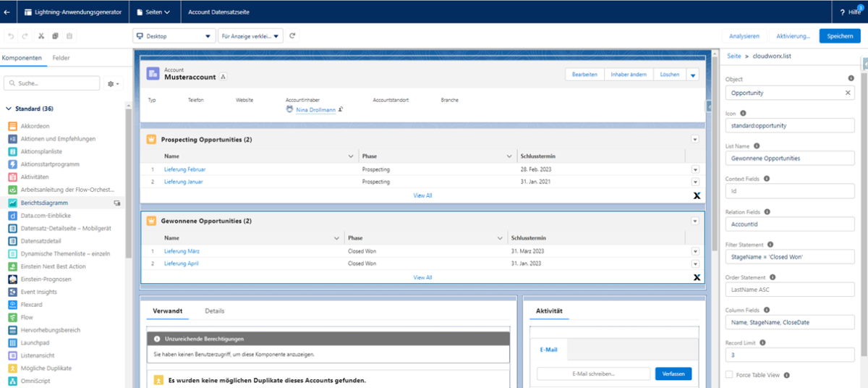The height and width of the screenshot is (388, 868).
Task: Click the component search field
Action: pos(51,84)
